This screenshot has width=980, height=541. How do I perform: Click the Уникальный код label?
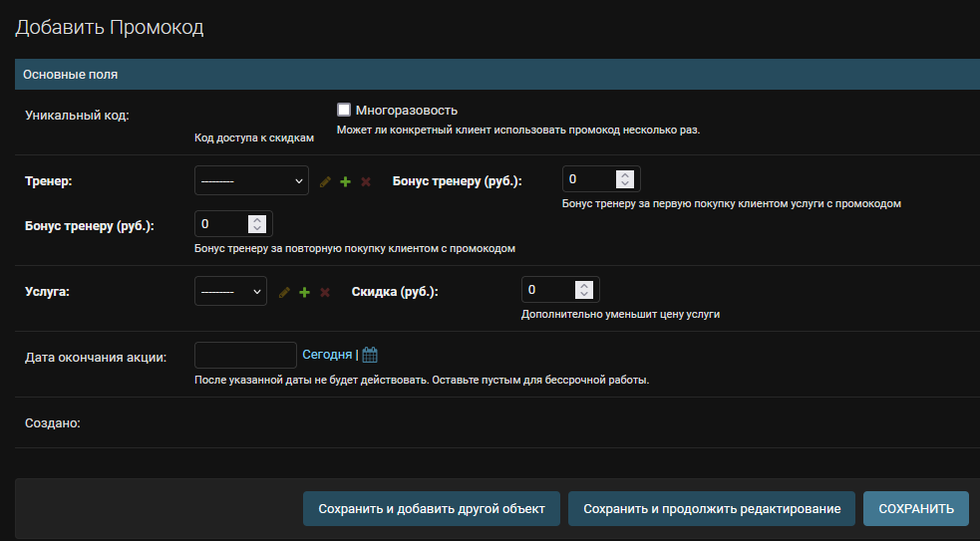point(77,116)
